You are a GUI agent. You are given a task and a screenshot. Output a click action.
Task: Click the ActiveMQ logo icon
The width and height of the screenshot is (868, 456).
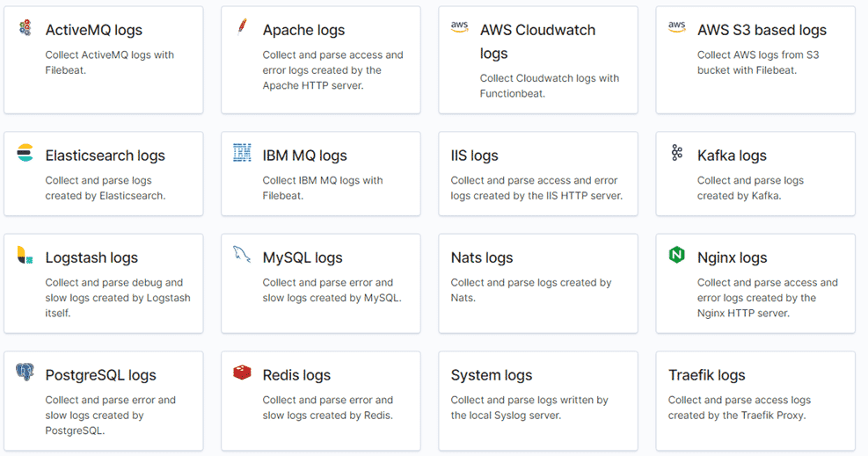(x=25, y=27)
